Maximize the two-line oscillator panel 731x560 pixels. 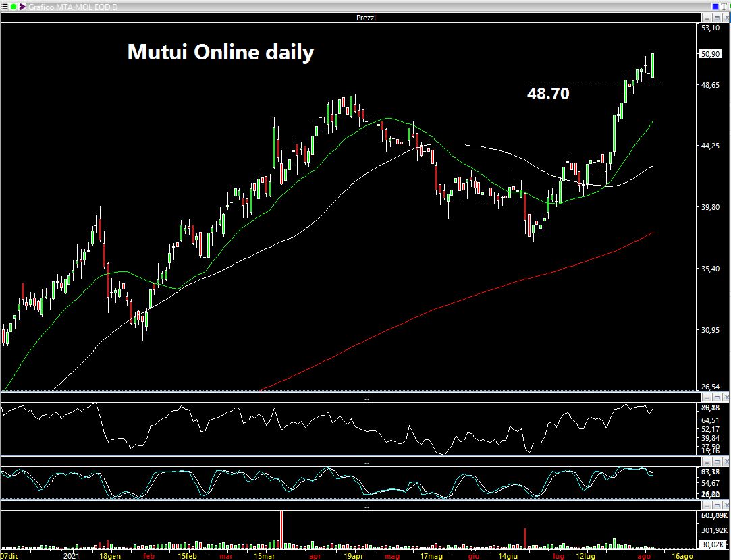(717, 461)
